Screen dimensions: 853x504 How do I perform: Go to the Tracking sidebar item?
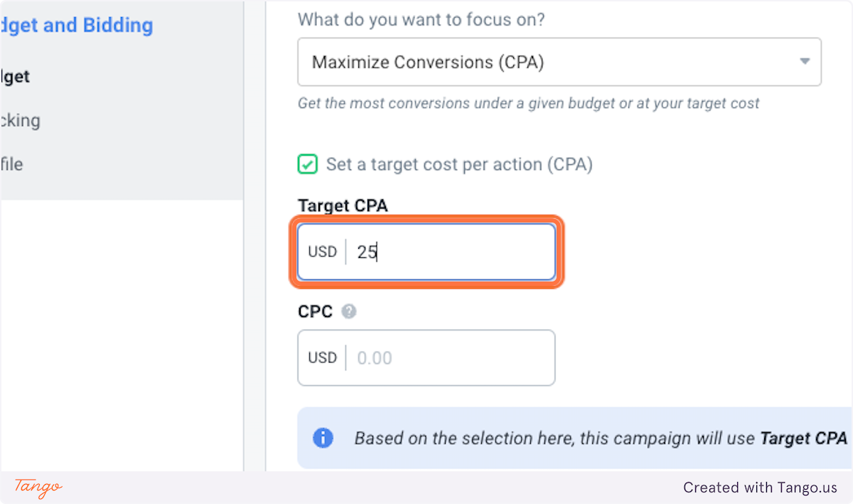20,120
